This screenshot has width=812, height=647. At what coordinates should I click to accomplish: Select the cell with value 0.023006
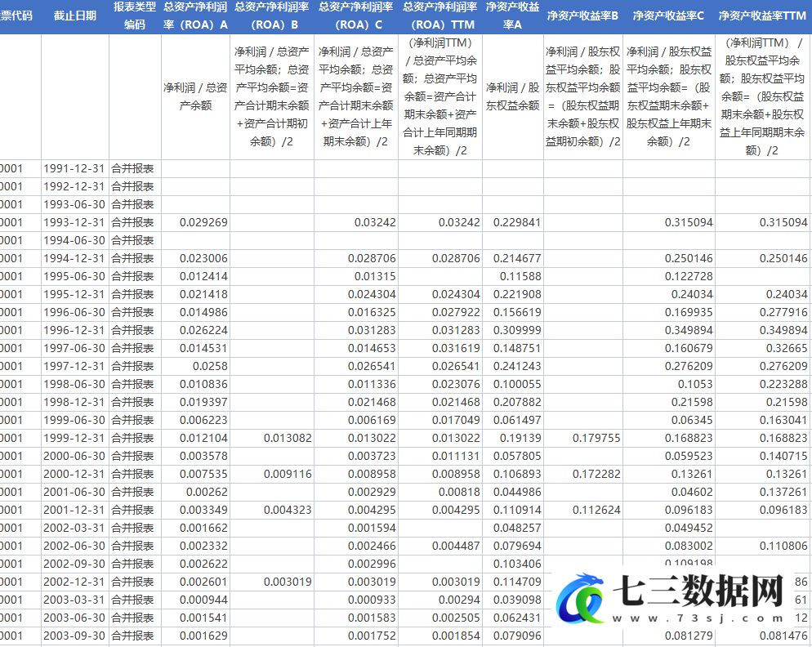[196, 258]
